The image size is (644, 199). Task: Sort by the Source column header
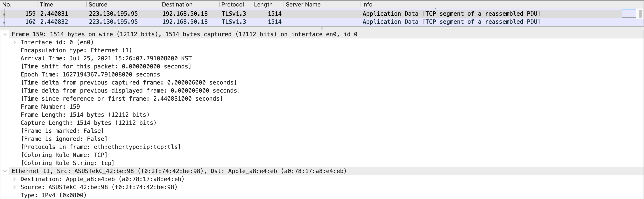[123, 4]
